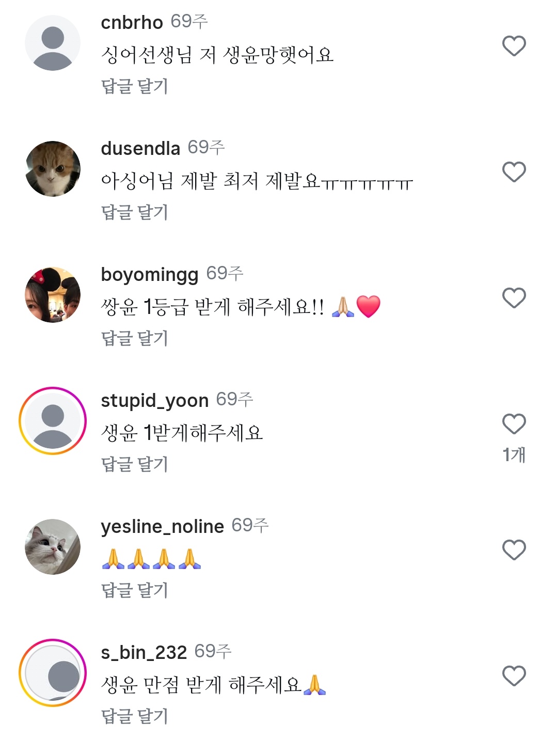
Task: Open yesline_noline's profile by username
Action: click(163, 526)
